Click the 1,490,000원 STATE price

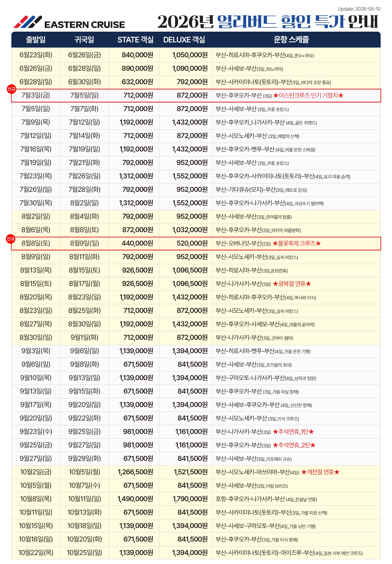135,499
